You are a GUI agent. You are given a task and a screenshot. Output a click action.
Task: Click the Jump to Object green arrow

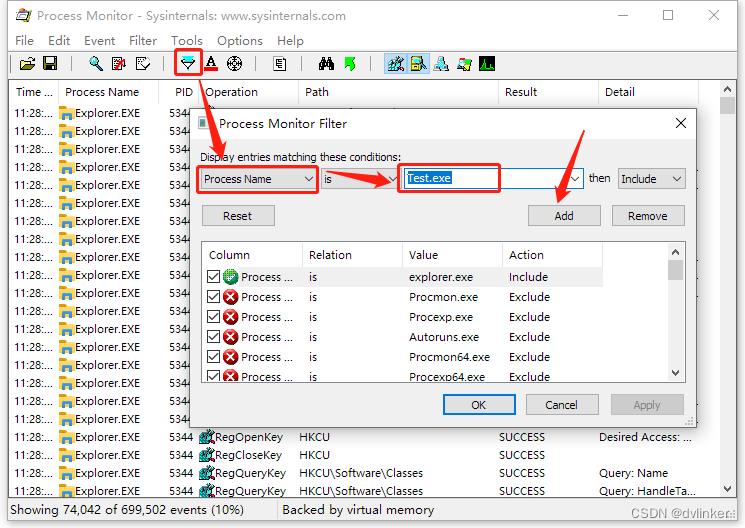point(350,64)
